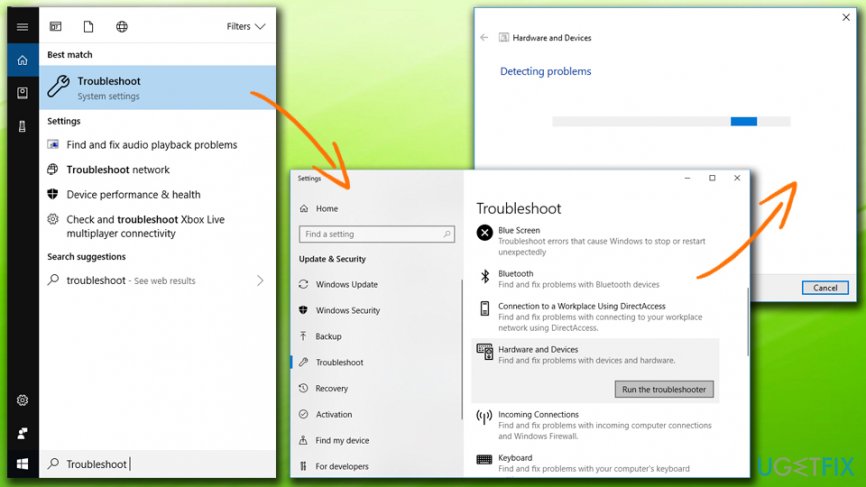
Task: Select the Blue Screen troubleshooter
Action: pyautogui.click(x=595, y=241)
